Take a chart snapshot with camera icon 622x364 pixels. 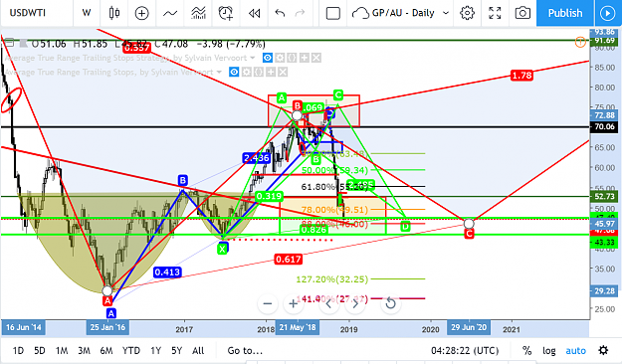[522, 13]
